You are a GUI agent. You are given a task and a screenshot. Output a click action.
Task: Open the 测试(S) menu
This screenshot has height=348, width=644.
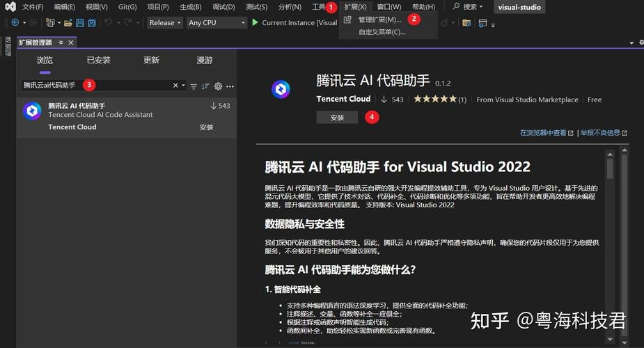click(256, 7)
